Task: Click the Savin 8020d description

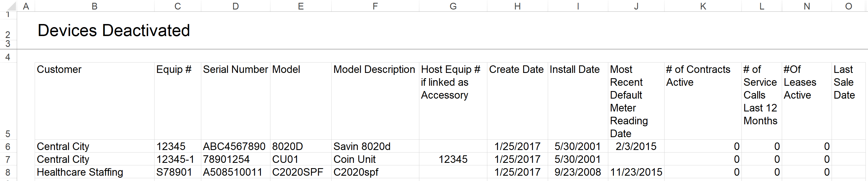Action: [375, 146]
